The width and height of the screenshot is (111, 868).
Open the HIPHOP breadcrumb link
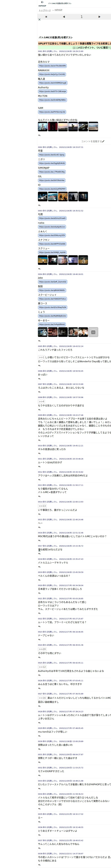click(x=59, y=10)
